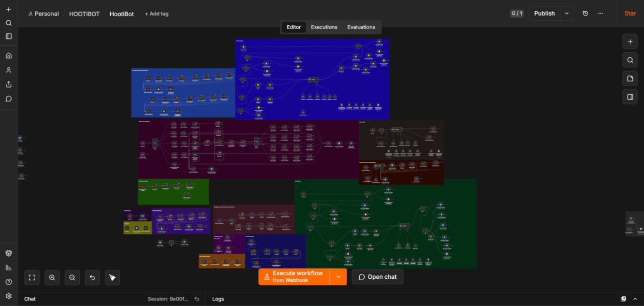Switch to the Evaluations tab

click(x=361, y=27)
